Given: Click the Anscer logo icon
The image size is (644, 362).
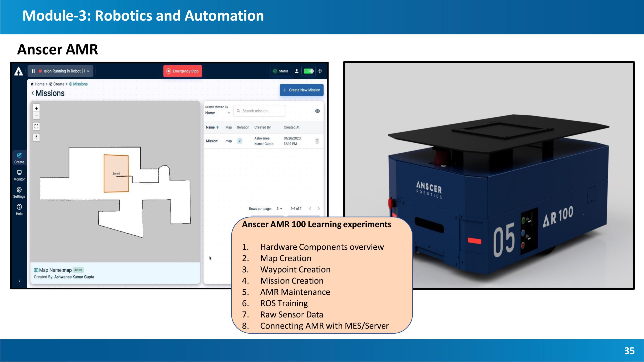Looking at the screenshot, I should click(19, 71).
